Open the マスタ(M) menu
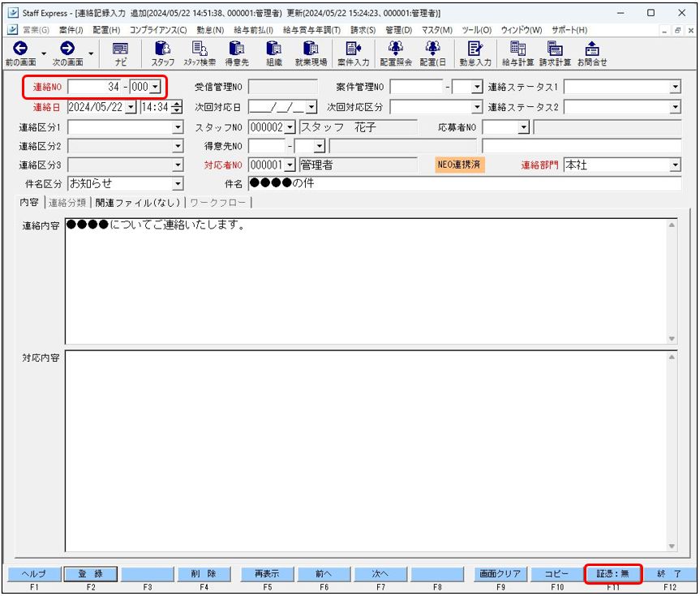Image resolution: width=700 pixels, height=596 pixels. (x=436, y=30)
